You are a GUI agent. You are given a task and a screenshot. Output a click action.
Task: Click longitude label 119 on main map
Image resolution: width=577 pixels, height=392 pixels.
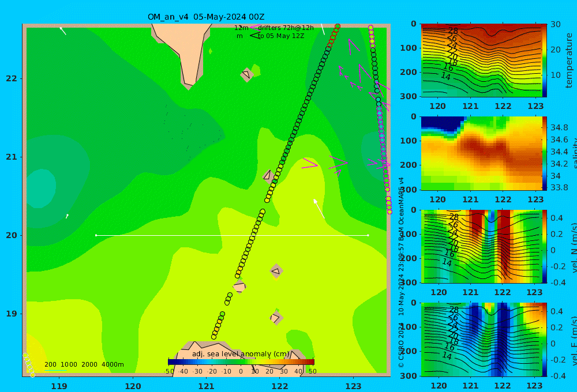point(59,386)
